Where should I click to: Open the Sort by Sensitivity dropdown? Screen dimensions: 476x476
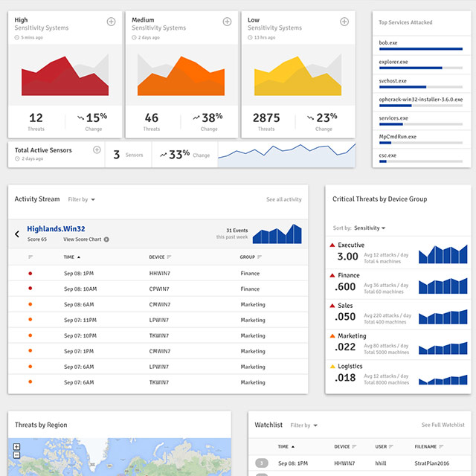(x=369, y=228)
